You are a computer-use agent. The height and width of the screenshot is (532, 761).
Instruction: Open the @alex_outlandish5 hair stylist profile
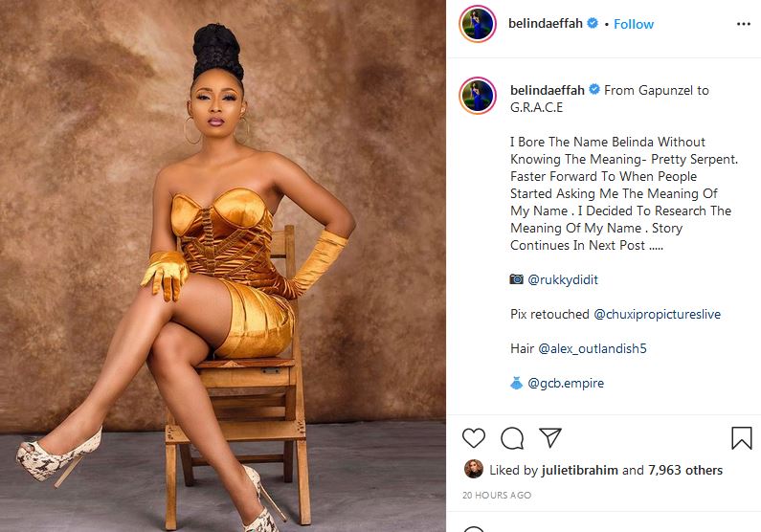click(593, 348)
